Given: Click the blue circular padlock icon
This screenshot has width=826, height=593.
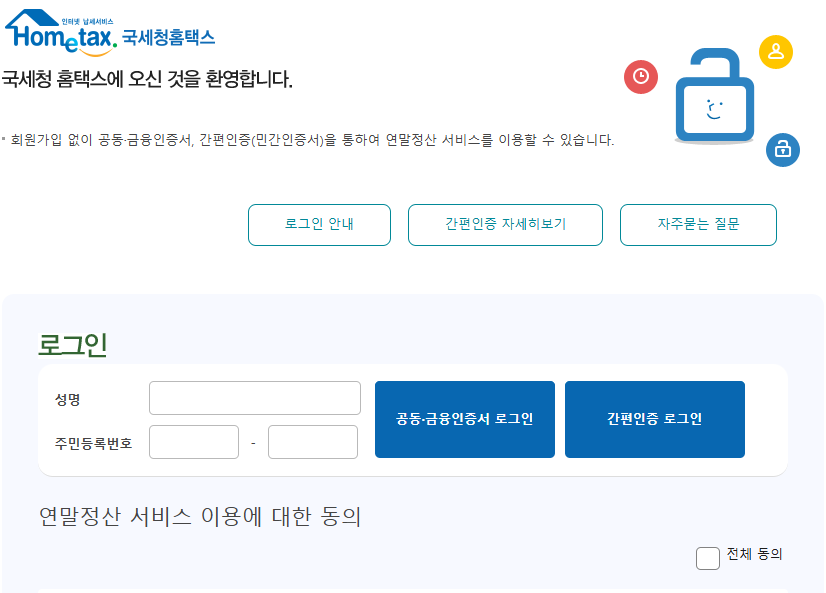Looking at the screenshot, I should pyautogui.click(x=784, y=151).
